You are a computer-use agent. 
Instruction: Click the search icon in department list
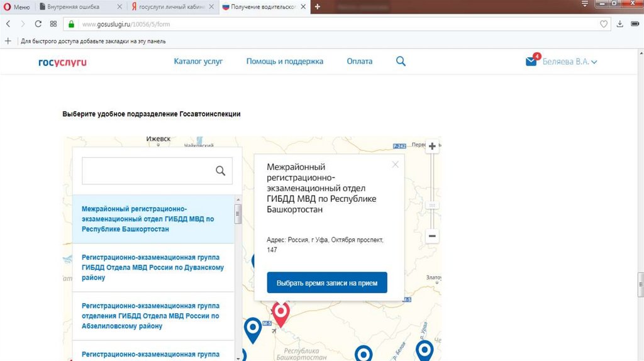click(x=220, y=170)
